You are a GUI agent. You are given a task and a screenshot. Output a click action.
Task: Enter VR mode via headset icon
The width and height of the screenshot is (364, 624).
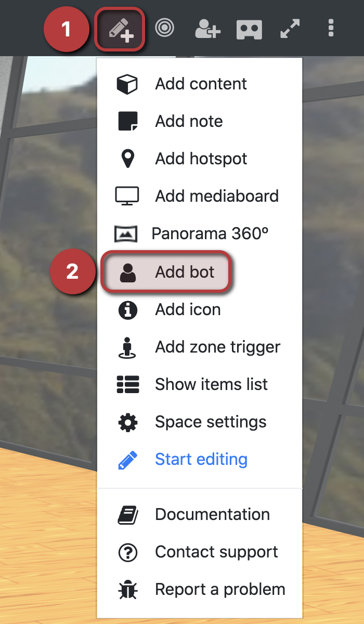point(249,29)
